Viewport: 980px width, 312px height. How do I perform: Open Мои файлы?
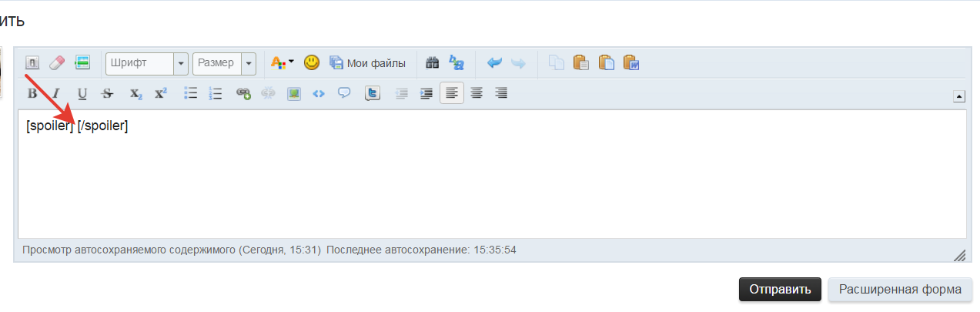(x=367, y=63)
